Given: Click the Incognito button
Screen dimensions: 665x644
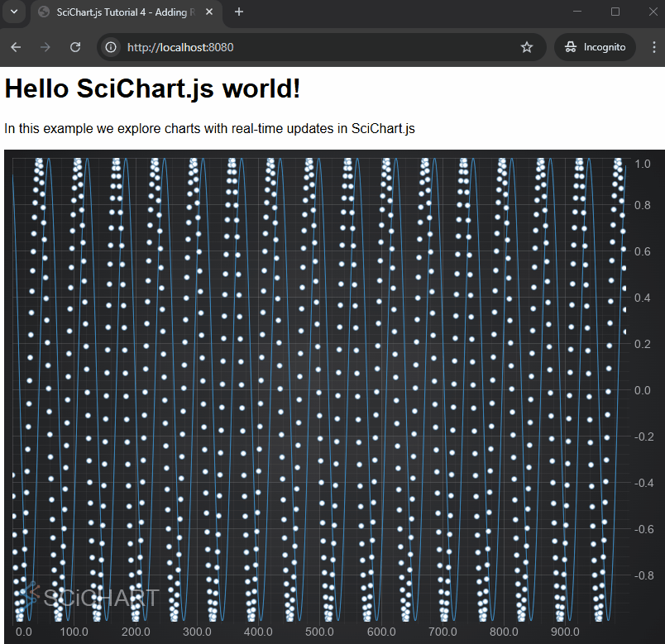Looking at the screenshot, I should (596, 47).
